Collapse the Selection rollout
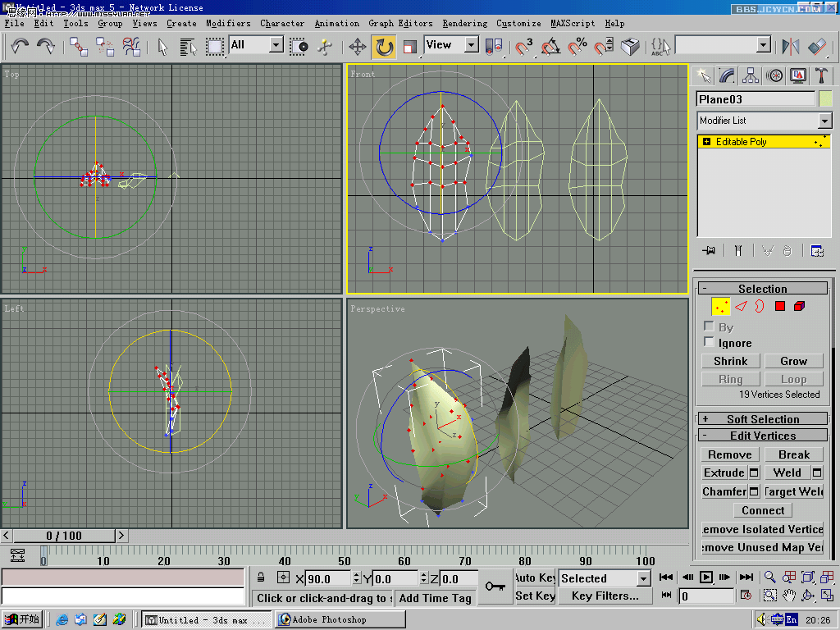Image resolution: width=840 pixels, height=630 pixels. coord(763,288)
